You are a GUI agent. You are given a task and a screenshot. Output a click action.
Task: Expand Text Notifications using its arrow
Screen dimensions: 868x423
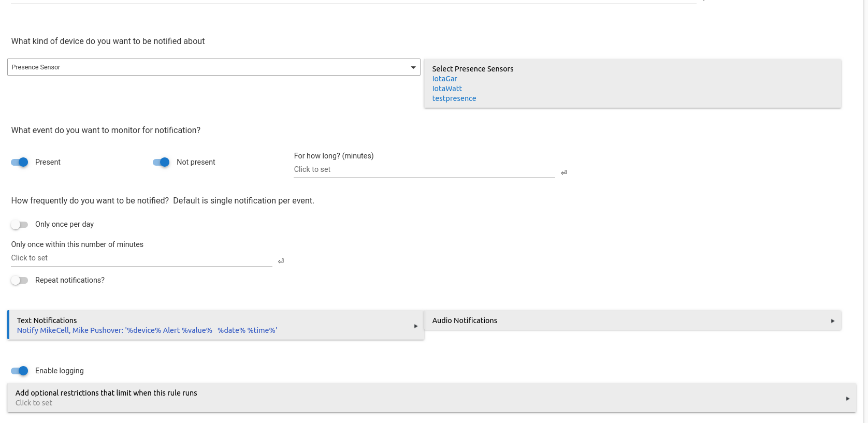coord(415,326)
